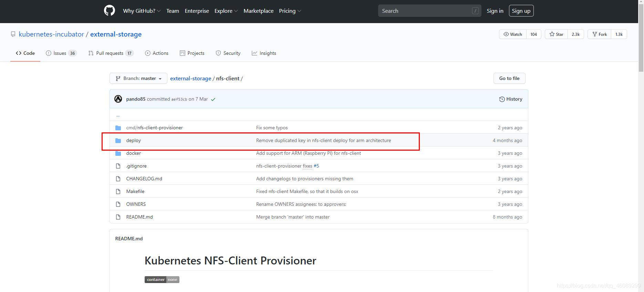Image resolution: width=644 pixels, height=292 pixels.
Task: Open the Projects tab
Action: [x=192, y=53]
